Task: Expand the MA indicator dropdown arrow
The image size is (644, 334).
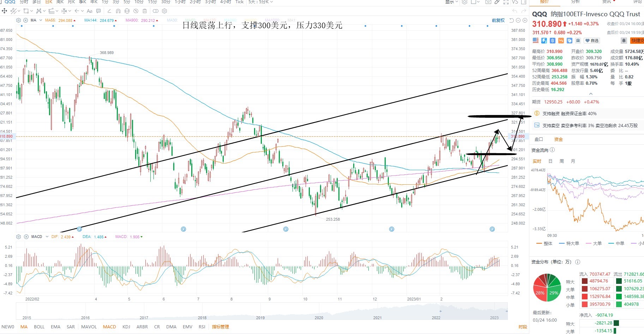Action: (41, 20)
